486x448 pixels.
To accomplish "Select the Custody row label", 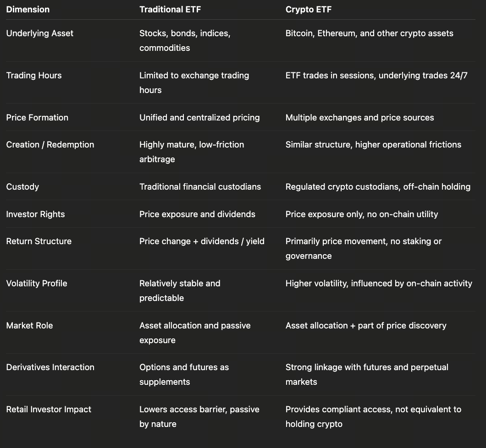I will click(x=22, y=187).
